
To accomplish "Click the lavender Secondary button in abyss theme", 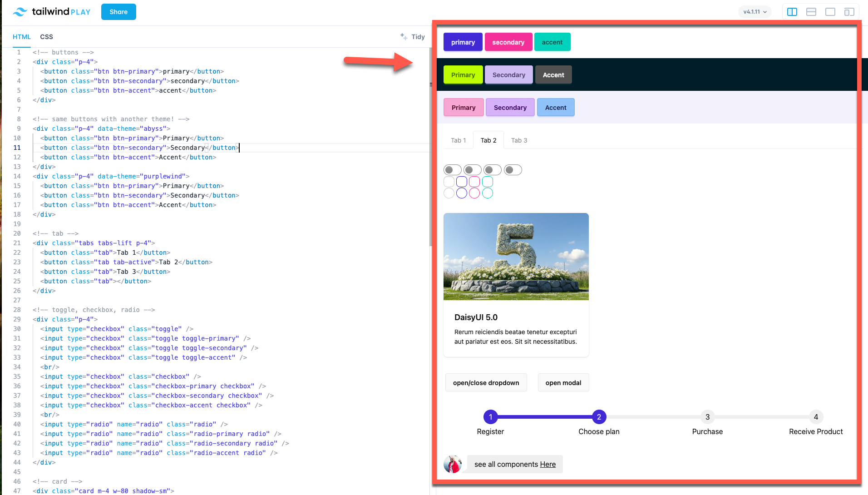I will (x=509, y=75).
